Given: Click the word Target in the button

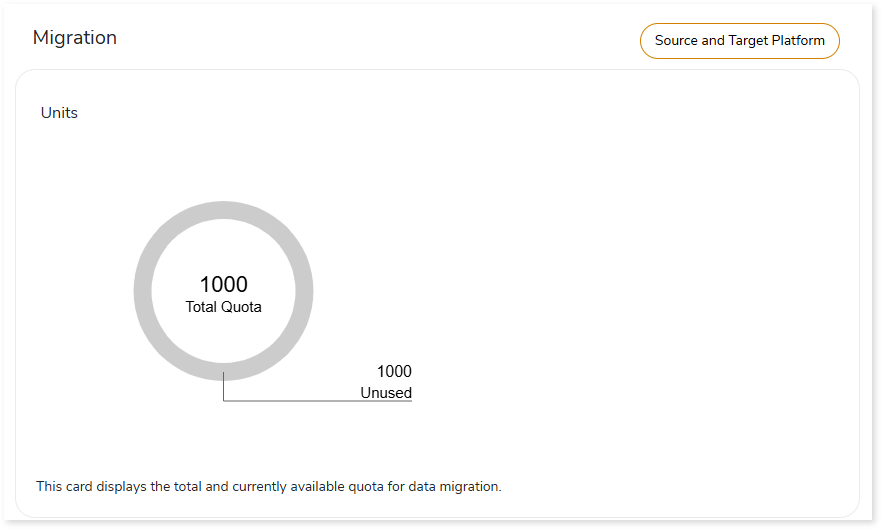Looking at the screenshot, I should (x=748, y=41).
